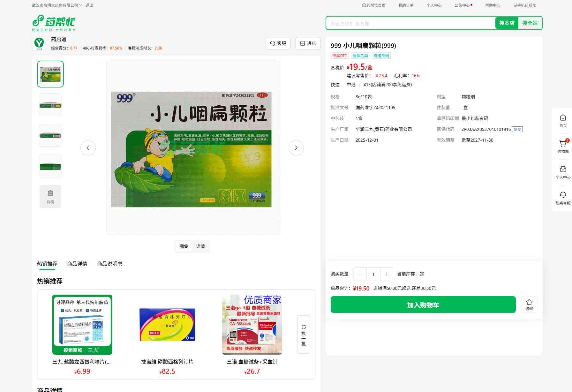Open the shopping cart sidebar icon
The height and width of the screenshot is (392, 572).
tap(563, 144)
